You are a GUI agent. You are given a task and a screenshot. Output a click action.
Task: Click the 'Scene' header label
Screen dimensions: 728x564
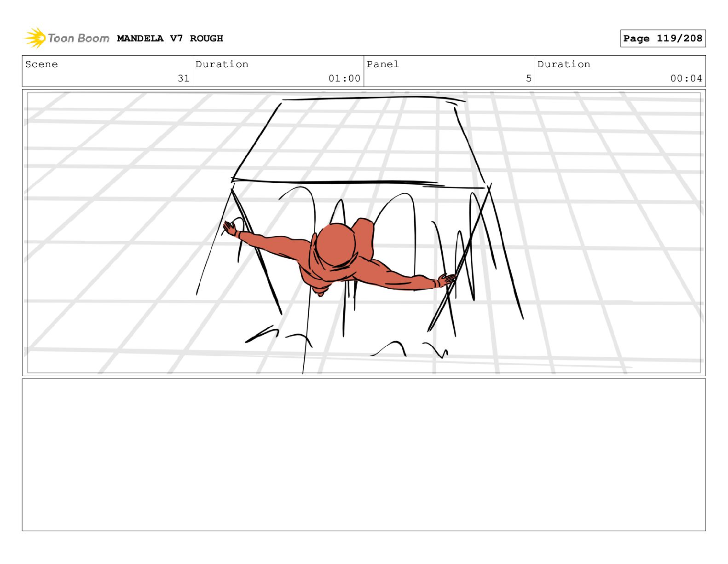(x=41, y=64)
